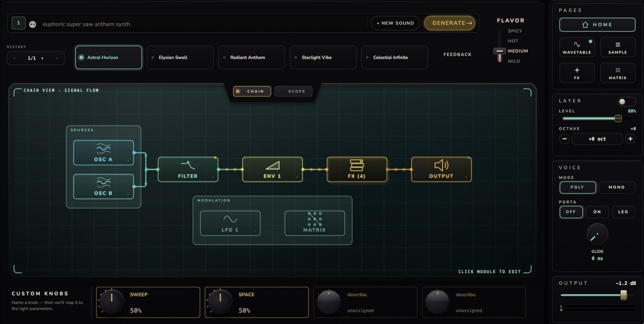Viewport: 644px width, 324px height.
Task: Go to previous history entry arrow
Action: (x=14, y=58)
